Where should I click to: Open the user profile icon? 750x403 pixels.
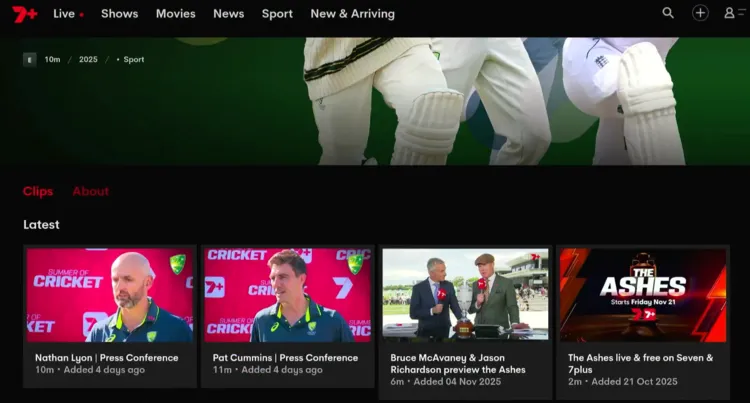pos(729,13)
